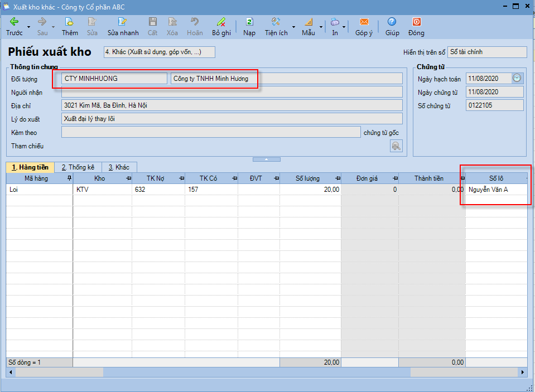Viewport: 535px width, 392px height.
Task: Unpost the voucher with Bỏ ghi
Action: click(221, 22)
